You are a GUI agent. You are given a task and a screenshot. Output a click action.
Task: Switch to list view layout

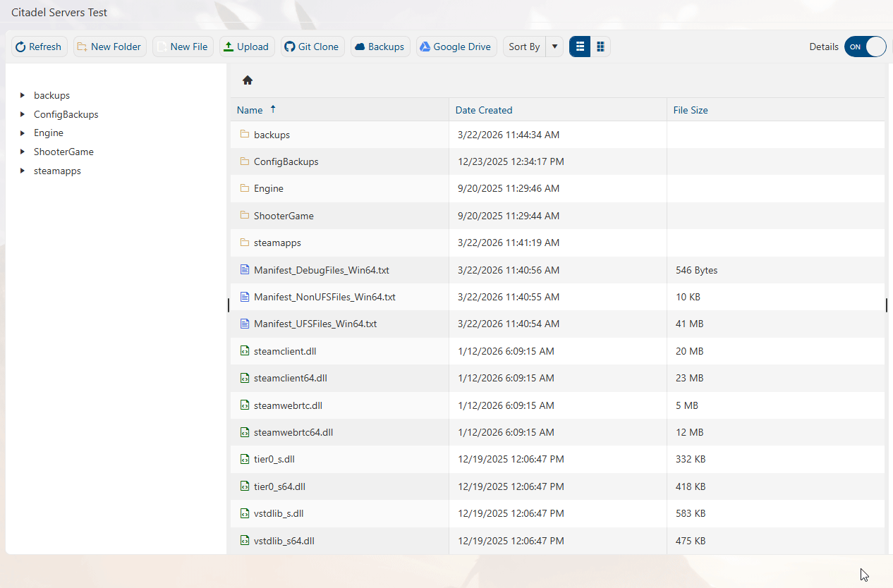(x=580, y=47)
